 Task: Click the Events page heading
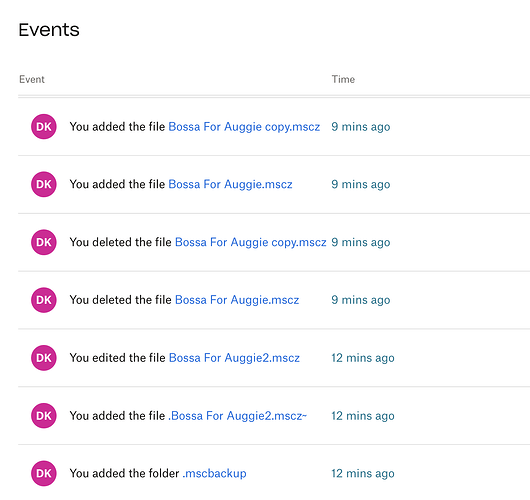tap(49, 30)
